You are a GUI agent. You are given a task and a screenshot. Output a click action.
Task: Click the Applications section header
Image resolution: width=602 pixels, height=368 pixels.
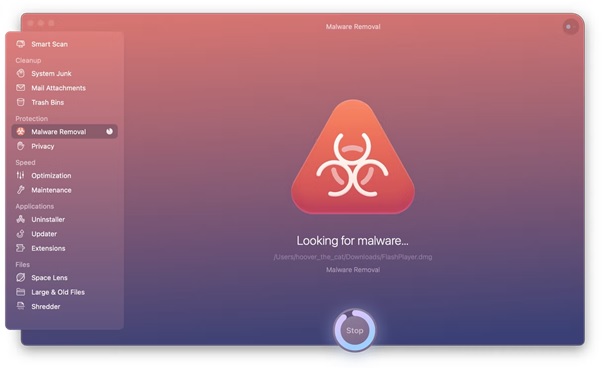pos(35,206)
